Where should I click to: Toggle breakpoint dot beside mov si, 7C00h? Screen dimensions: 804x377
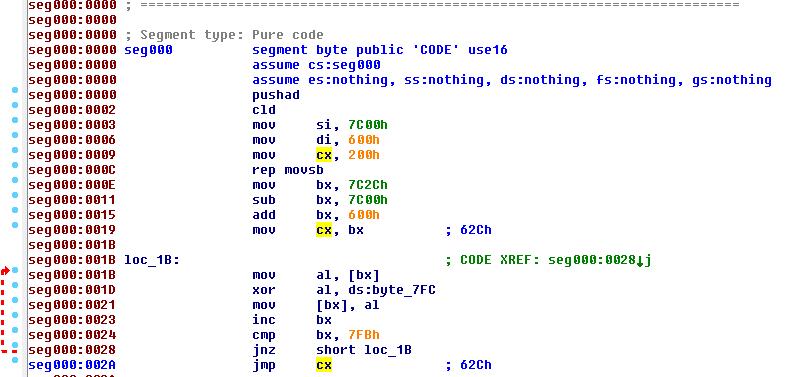(15, 120)
